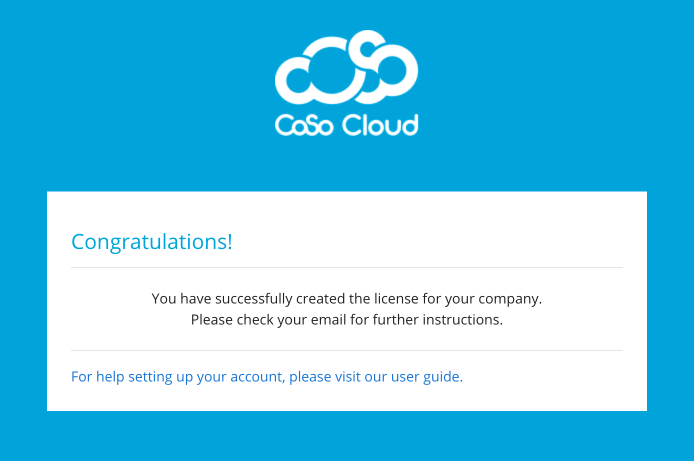Select the "Congratulations!" heading
Screen dimensions: 694x461
point(152,241)
